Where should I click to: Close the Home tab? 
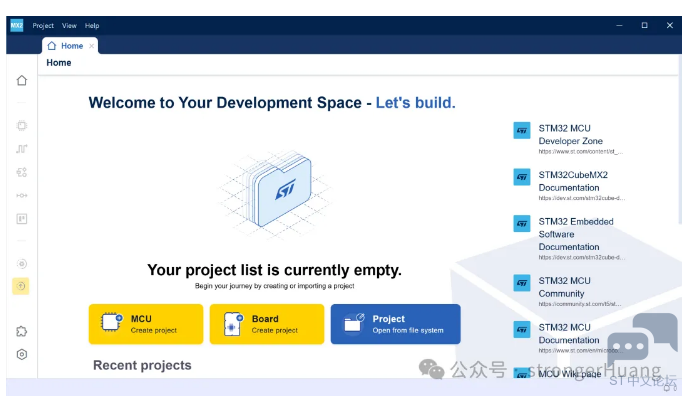[x=91, y=46]
